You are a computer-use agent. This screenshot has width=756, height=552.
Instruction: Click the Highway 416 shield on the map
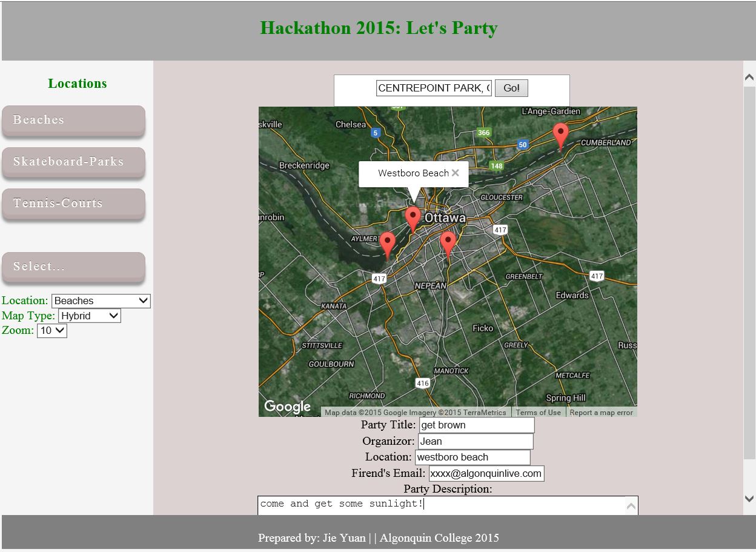click(423, 383)
